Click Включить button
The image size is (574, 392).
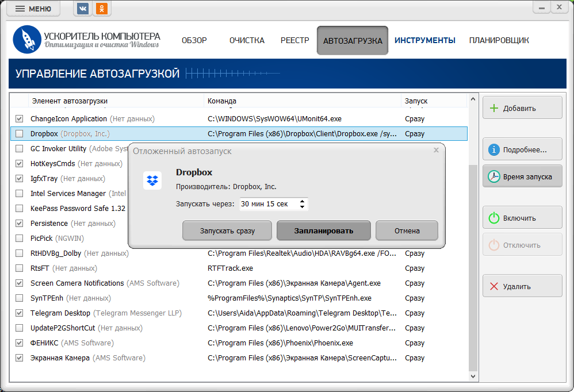point(522,218)
